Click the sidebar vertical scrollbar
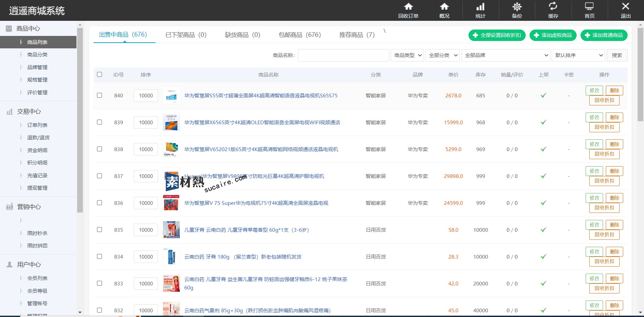 tap(80, 120)
